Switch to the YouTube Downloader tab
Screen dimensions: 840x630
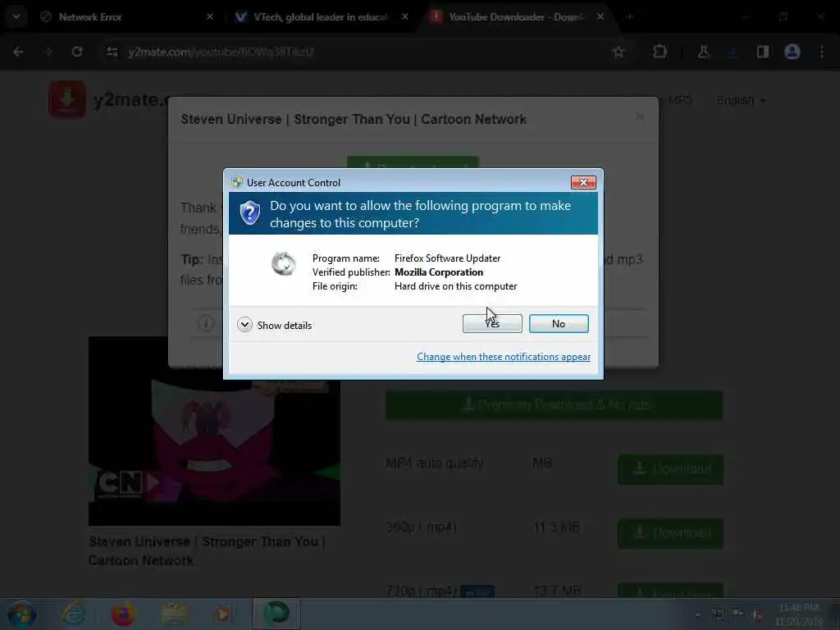[x=514, y=17]
